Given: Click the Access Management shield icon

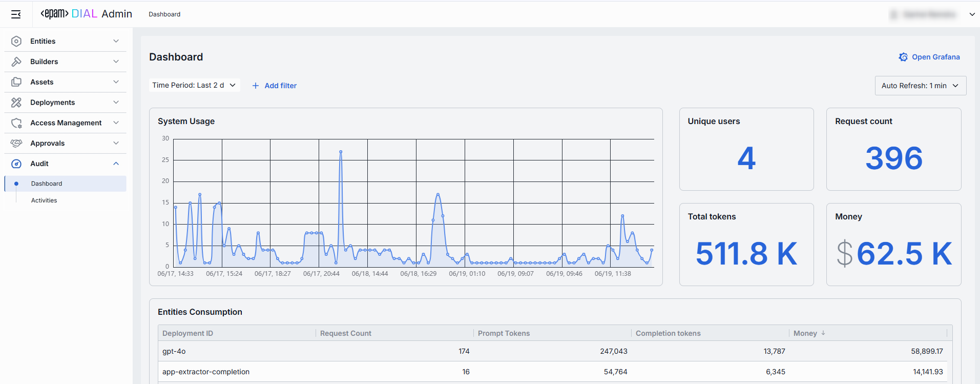Looking at the screenshot, I should 16,123.
